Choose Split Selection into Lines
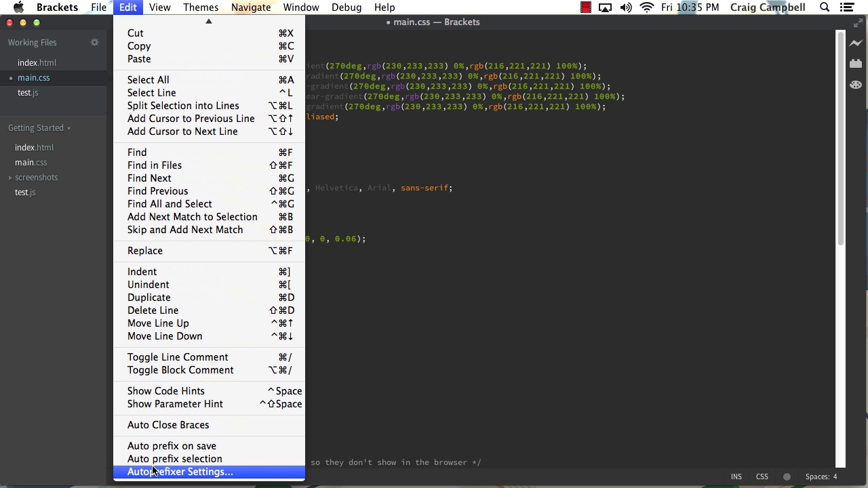 coord(210,106)
